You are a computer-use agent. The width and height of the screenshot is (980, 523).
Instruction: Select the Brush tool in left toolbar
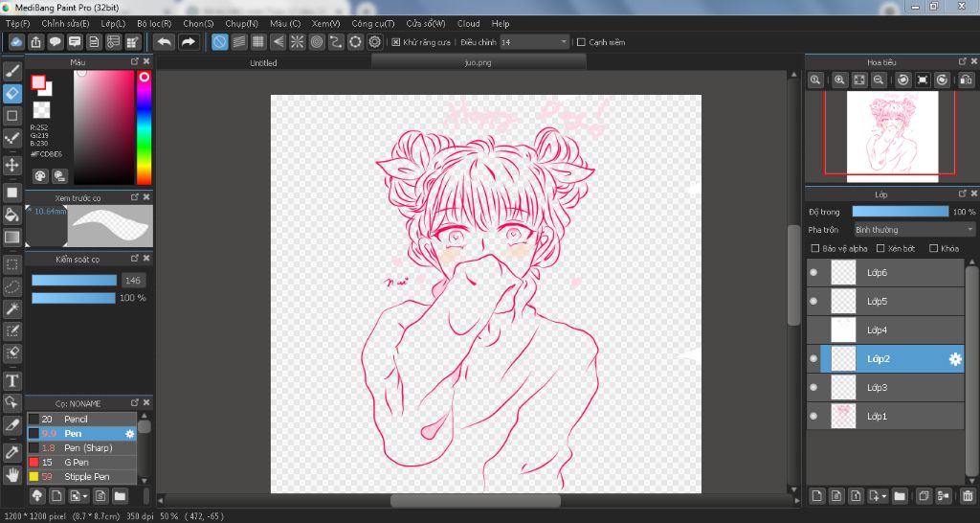point(12,71)
